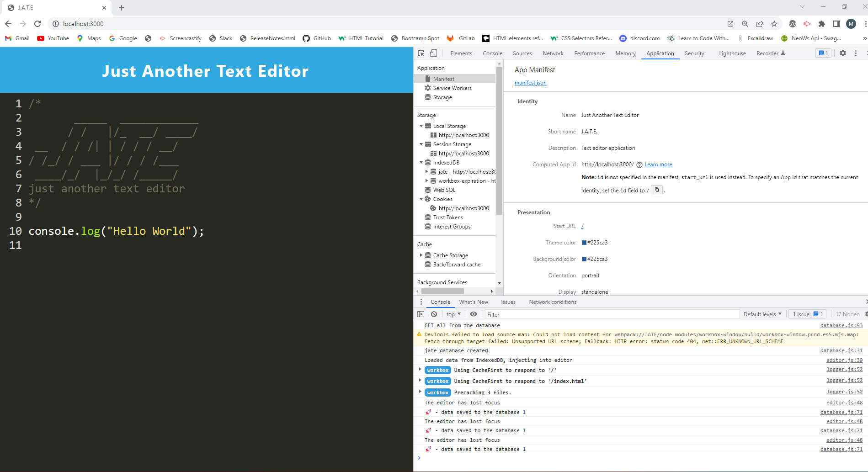Open DevTools settings gear
Viewport: 868px width, 472px height.
(842, 53)
